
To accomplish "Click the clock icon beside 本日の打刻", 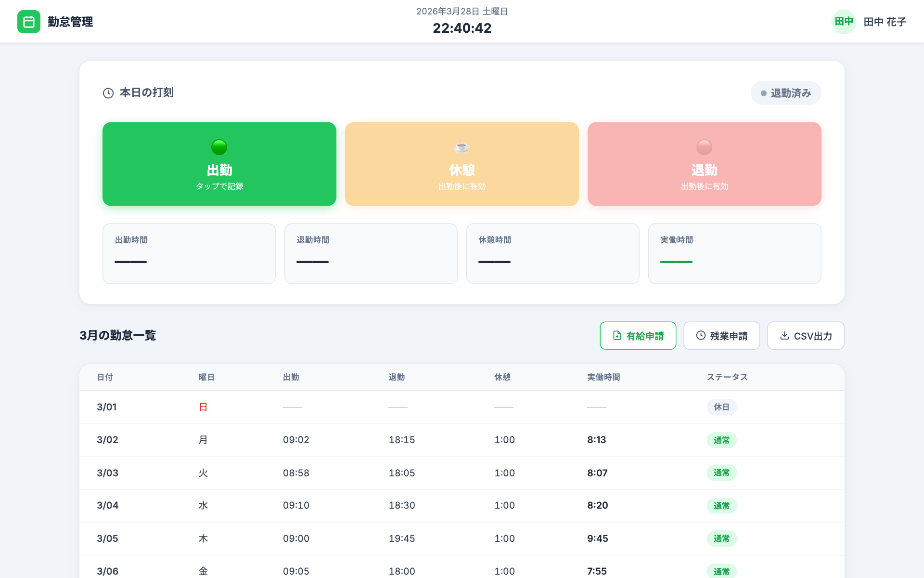I will click(x=108, y=93).
